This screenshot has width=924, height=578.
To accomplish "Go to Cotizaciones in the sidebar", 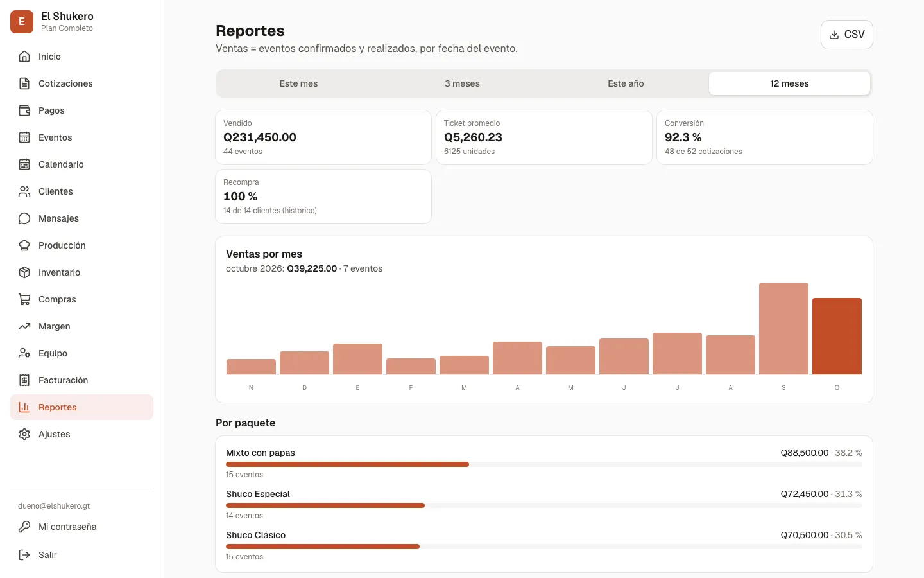I will click(81, 83).
